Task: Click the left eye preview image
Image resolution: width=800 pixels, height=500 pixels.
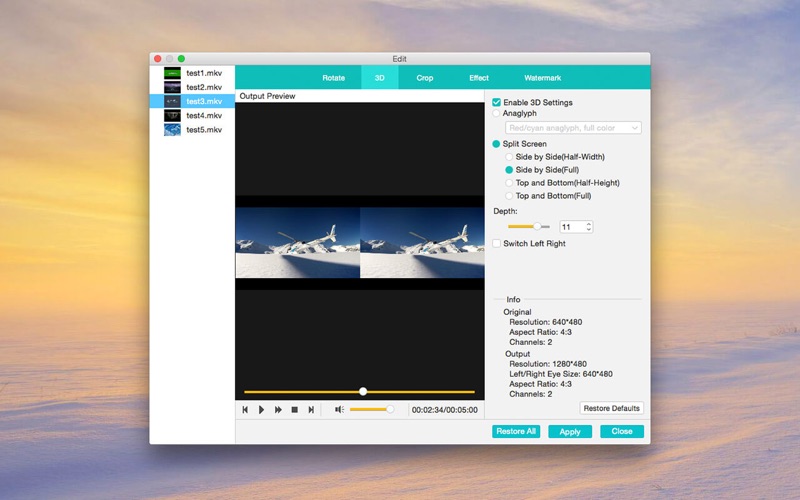Action: pyautogui.click(x=297, y=242)
